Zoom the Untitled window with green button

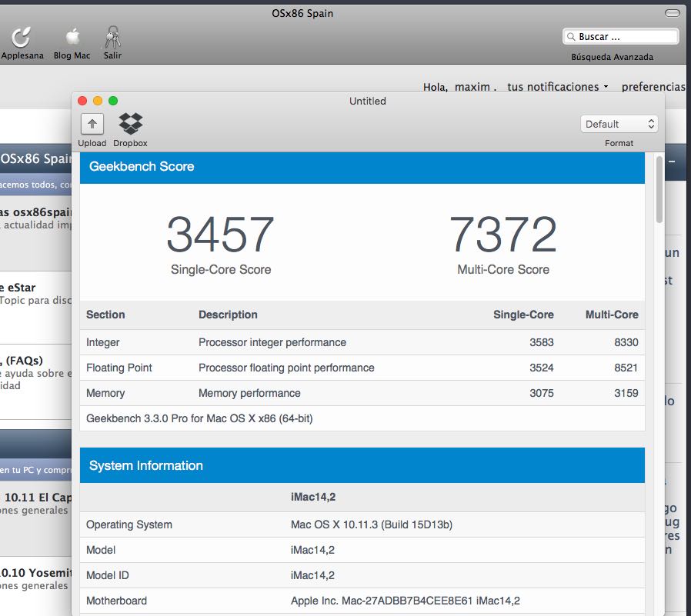113,101
